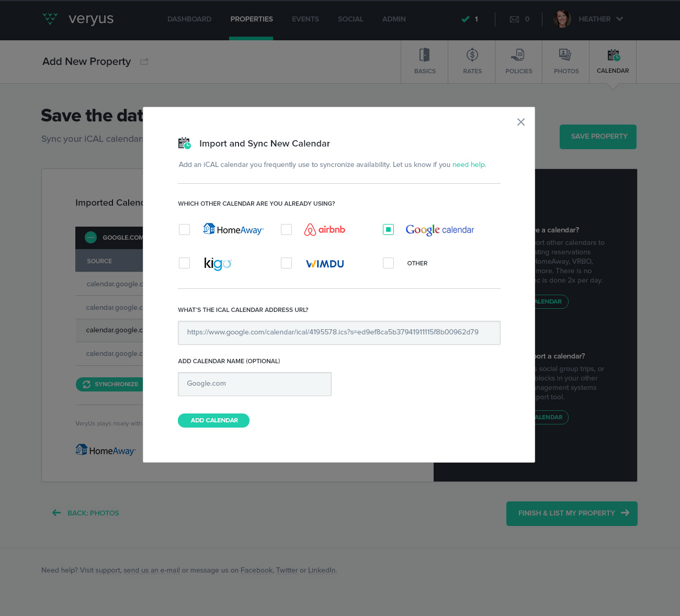Go to the Events nav item
The width and height of the screenshot is (680, 616).
[305, 19]
